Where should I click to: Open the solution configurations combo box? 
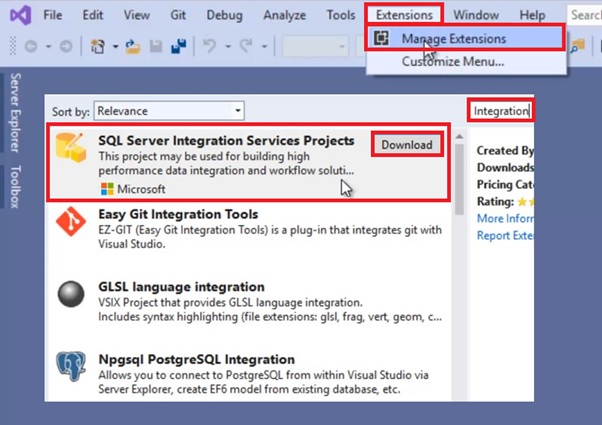(x=315, y=46)
